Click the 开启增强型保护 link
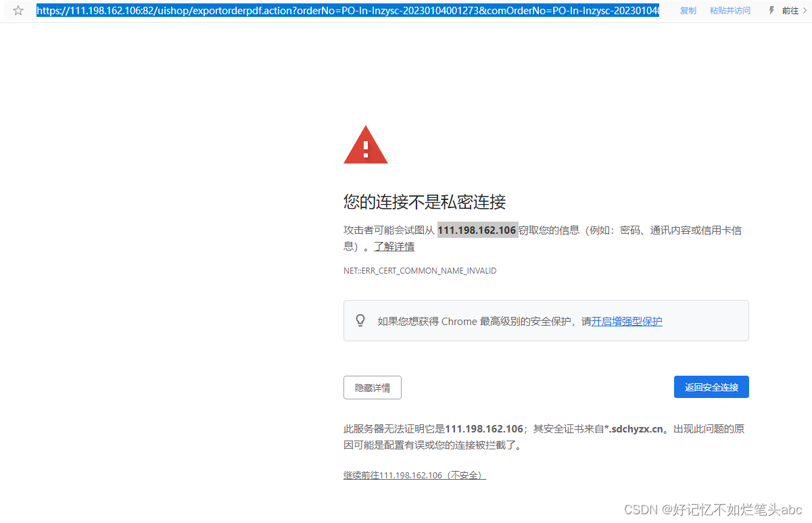Screen dimensions: 812x523 [626, 321]
